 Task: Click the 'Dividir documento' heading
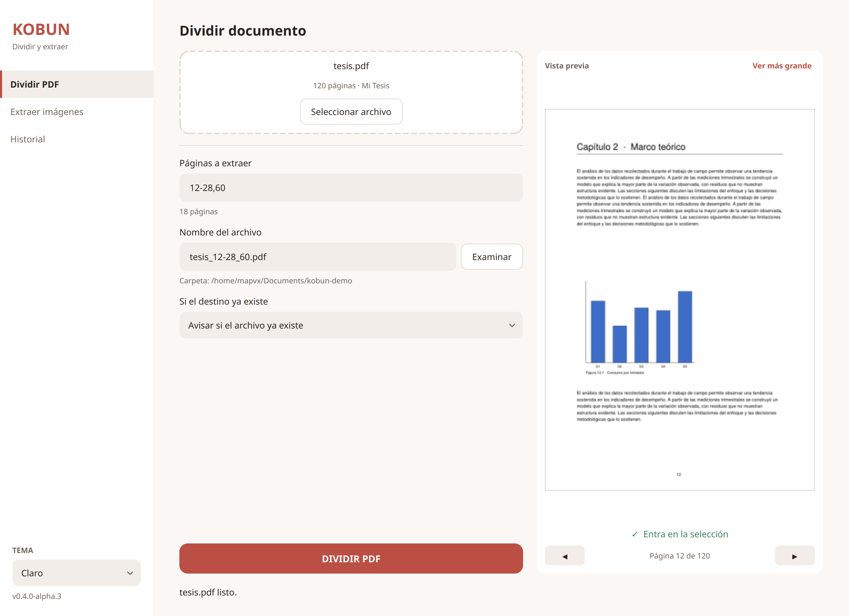(x=243, y=31)
